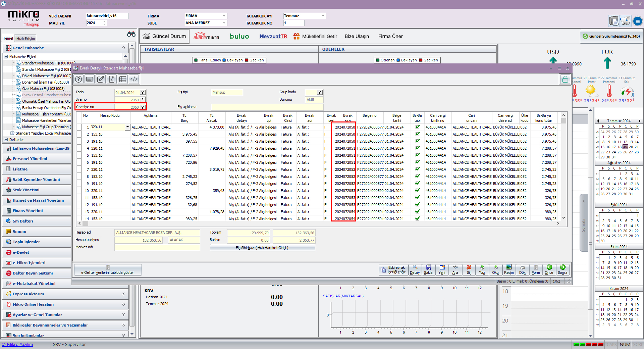Open Bize Ulaşın menu item
Viewport: 644px width, 349px height.
point(357,36)
